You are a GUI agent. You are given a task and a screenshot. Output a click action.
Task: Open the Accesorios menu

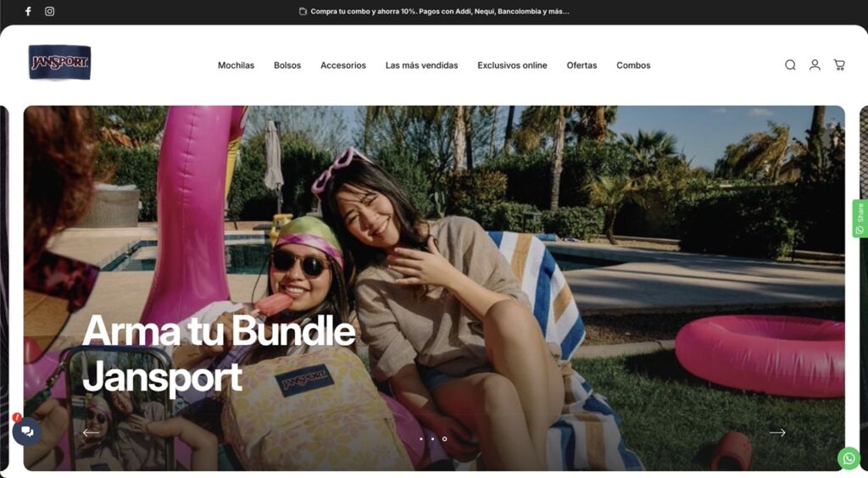pyautogui.click(x=343, y=65)
